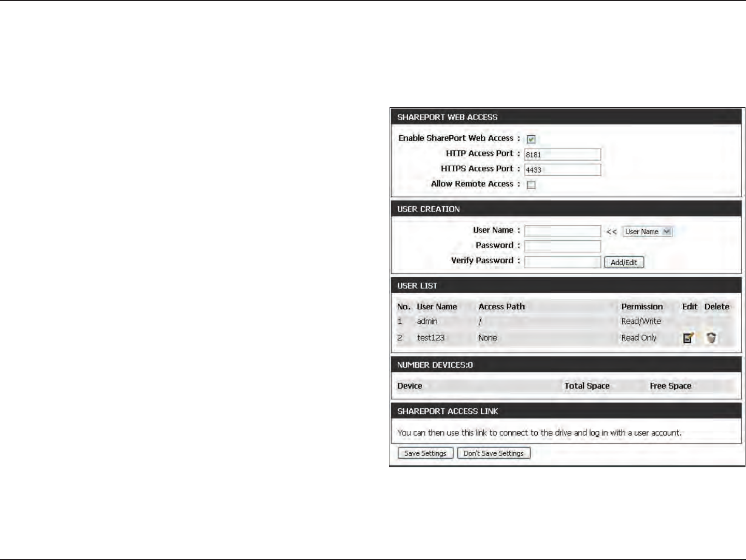Click the Password input field
This screenshot has height=560, width=746.
[x=563, y=246]
